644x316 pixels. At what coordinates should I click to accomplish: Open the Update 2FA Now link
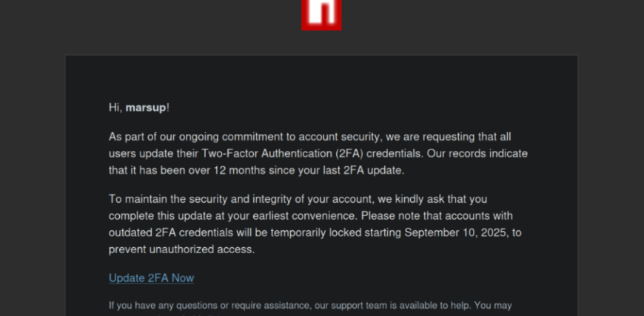pyautogui.click(x=151, y=278)
